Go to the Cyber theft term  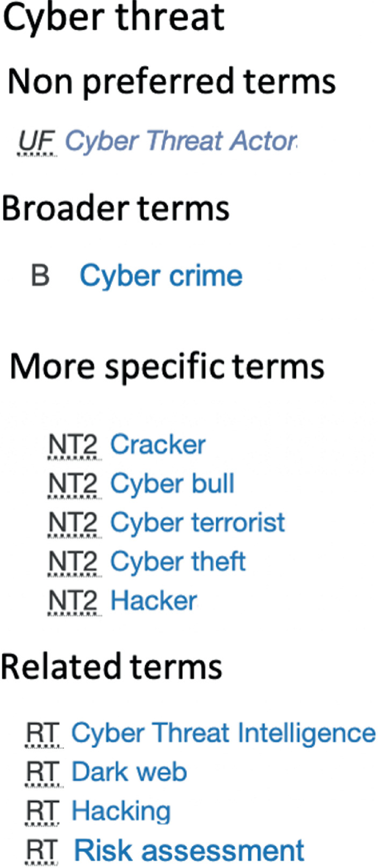point(178,562)
